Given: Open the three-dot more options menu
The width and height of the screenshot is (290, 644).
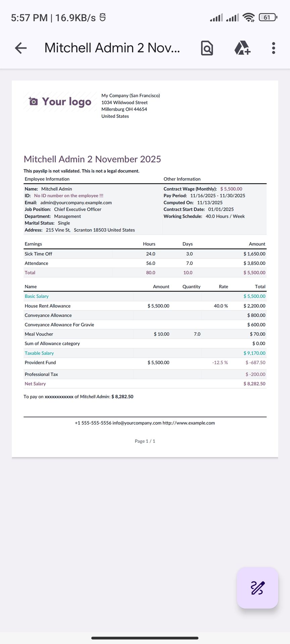Looking at the screenshot, I should pos(274,48).
